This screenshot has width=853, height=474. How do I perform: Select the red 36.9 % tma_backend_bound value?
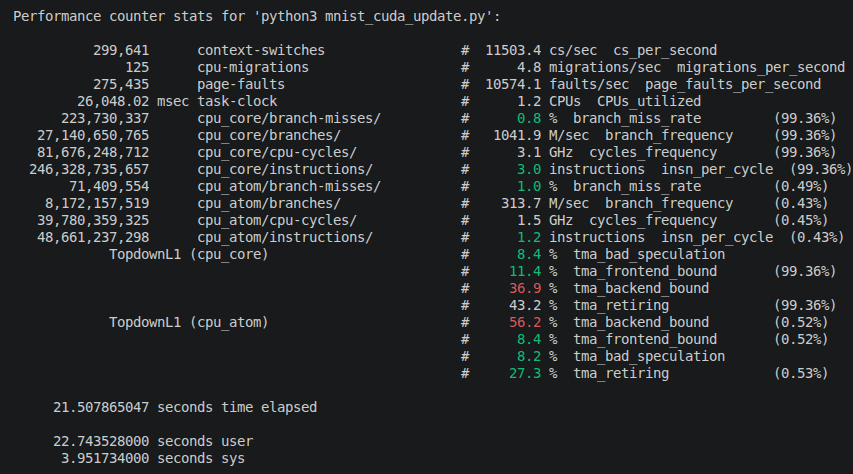point(533,288)
